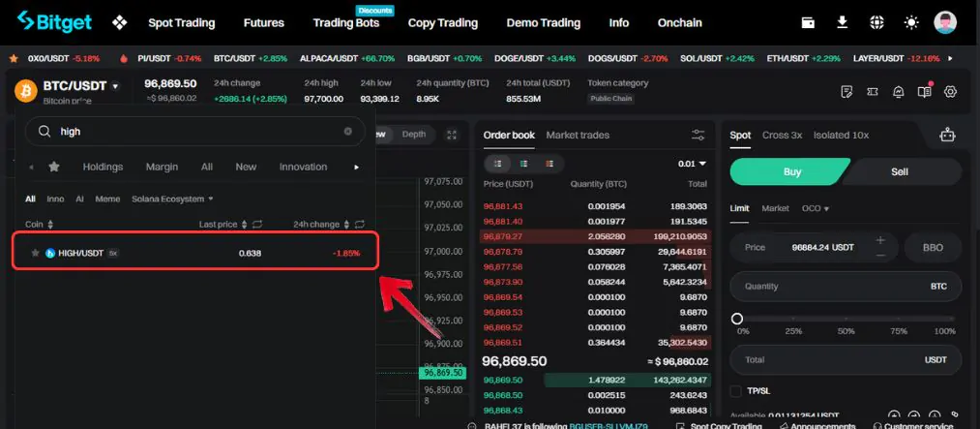
Task: Open the Spot Trading menu
Action: [x=181, y=23]
